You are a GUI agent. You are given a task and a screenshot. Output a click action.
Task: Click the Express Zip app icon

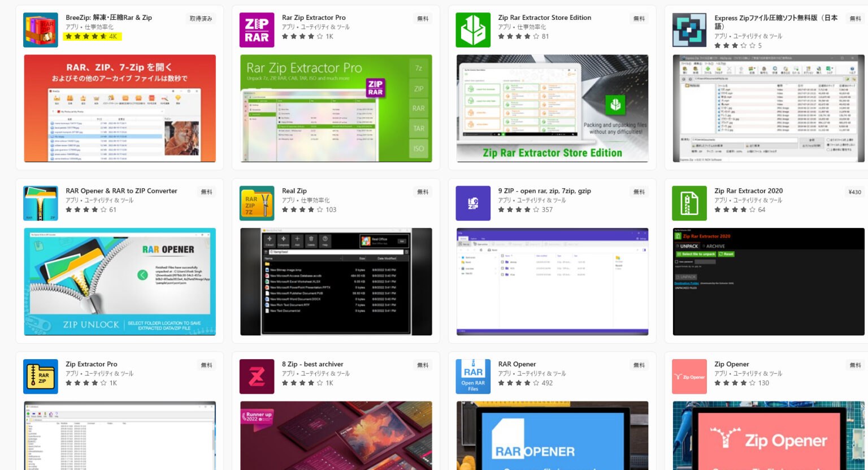click(x=689, y=30)
